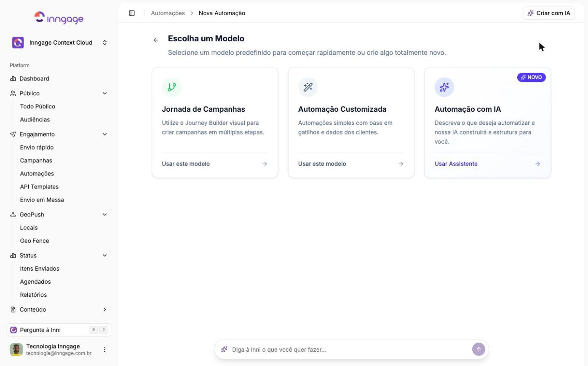Click the Automação com IA sparkle icon
588x366 pixels.
(444, 87)
